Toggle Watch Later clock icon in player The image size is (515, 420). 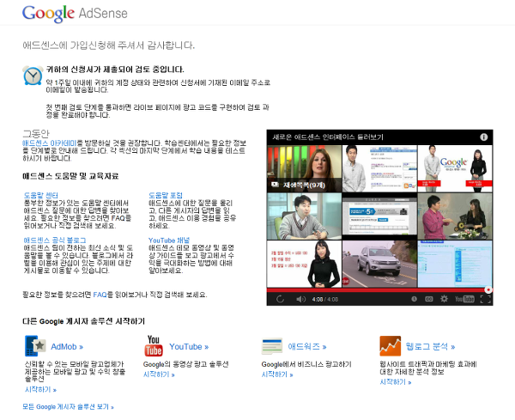pyautogui.click(x=415, y=299)
